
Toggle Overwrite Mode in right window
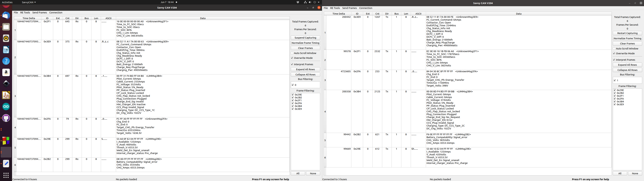(x=614, y=53)
